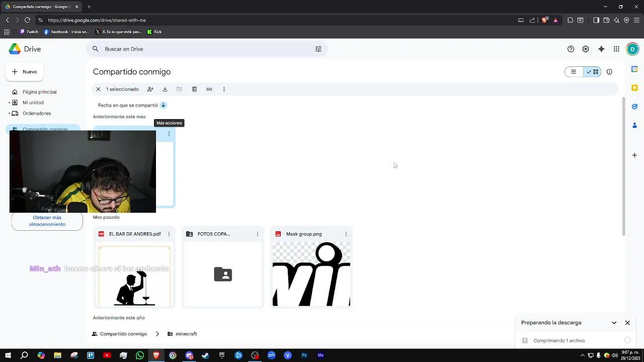The width and height of the screenshot is (644, 362).
Task: Get add-ons with the plus icon
Action: [x=634, y=155]
